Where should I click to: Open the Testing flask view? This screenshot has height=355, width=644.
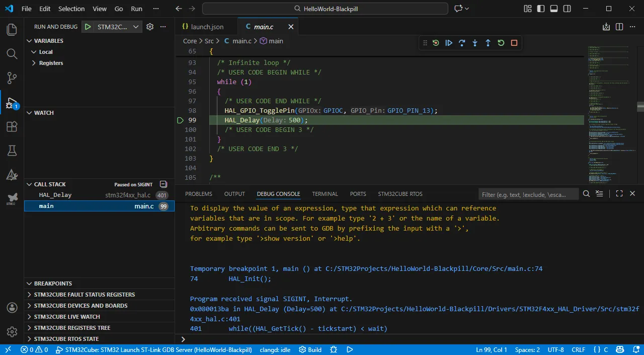tap(12, 150)
